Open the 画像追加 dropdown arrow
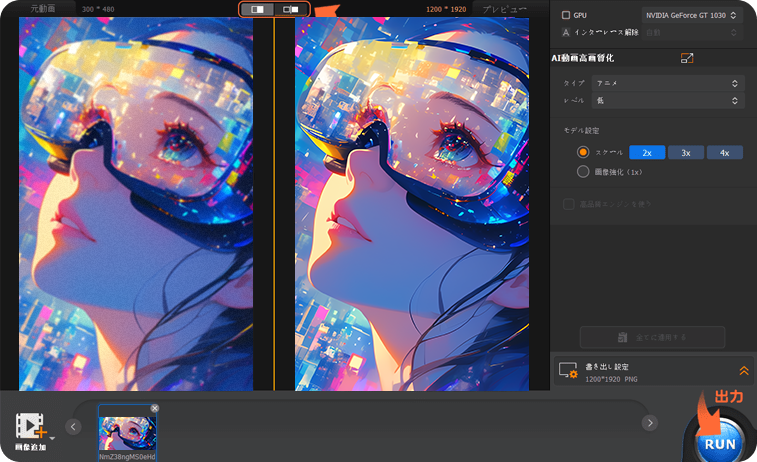Image resolution: width=757 pixels, height=462 pixels. [x=52, y=438]
